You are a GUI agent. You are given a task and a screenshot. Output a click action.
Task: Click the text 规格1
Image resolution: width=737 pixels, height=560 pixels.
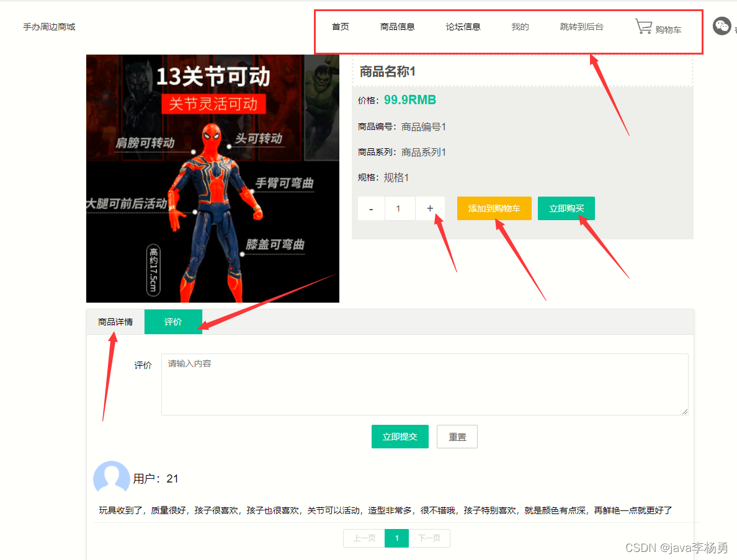tap(396, 177)
